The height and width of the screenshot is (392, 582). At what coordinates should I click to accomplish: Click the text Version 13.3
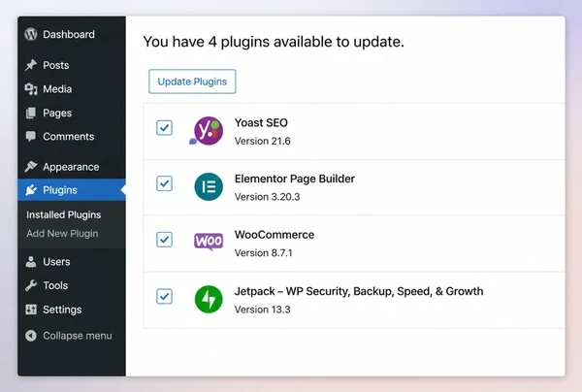pos(263,310)
